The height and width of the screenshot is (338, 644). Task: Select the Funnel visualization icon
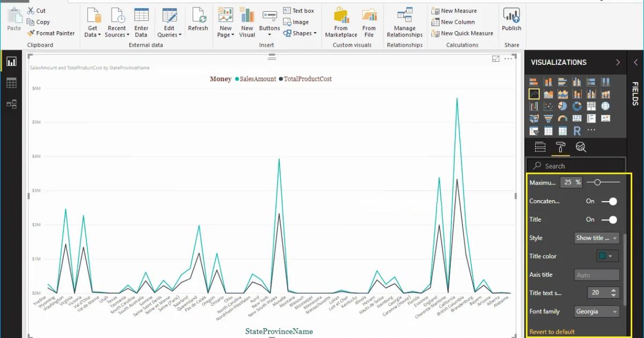coord(548,119)
